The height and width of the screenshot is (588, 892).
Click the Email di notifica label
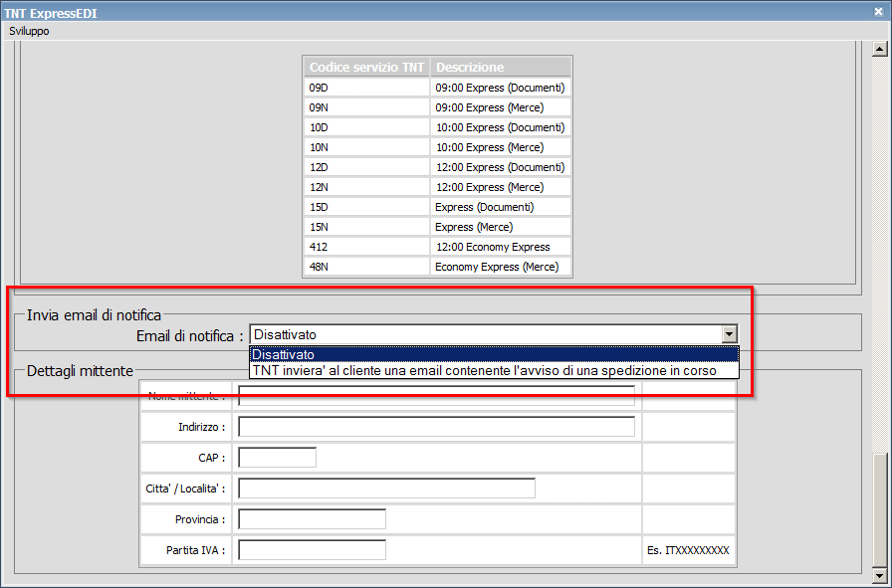pyautogui.click(x=189, y=336)
